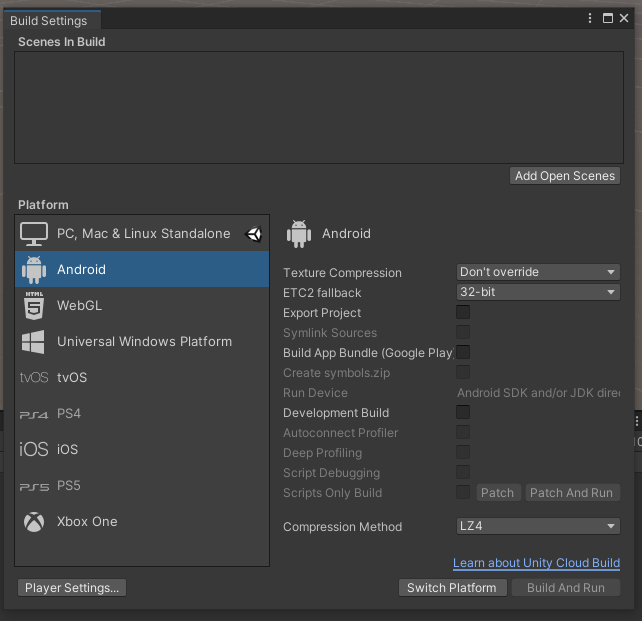Enable Build App Bundle (Google Play) checkbox

point(463,352)
